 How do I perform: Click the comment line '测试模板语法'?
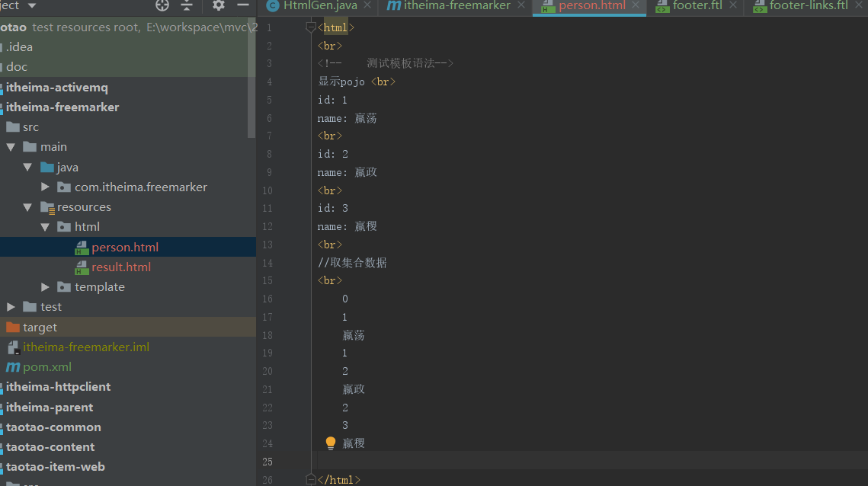pyautogui.click(x=386, y=64)
